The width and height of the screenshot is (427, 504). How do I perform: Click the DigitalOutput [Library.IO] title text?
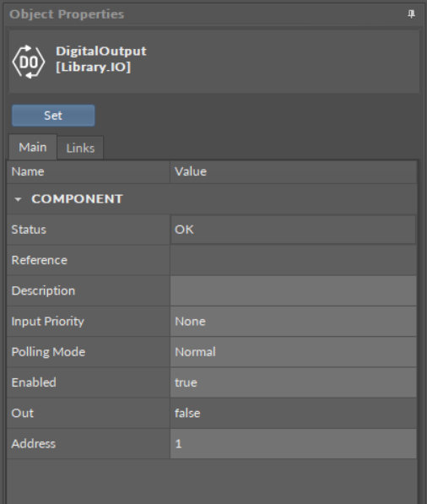tap(101, 59)
